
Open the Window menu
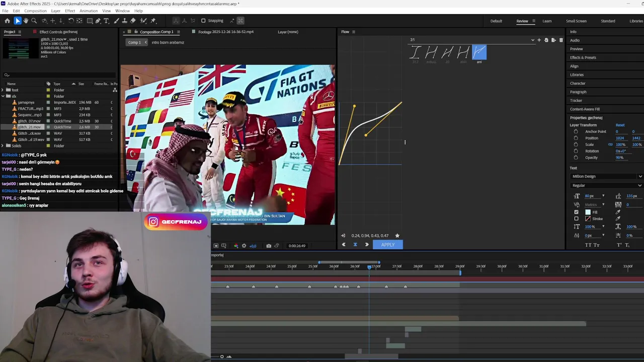[x=122, y=11]
